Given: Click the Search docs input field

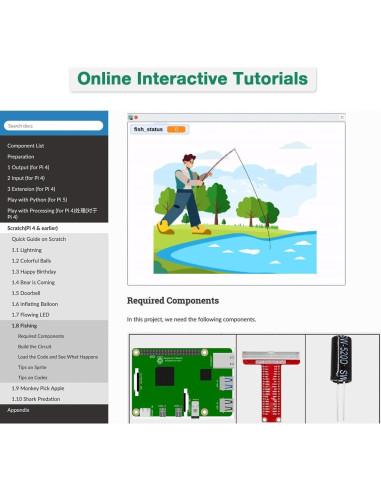Looking at the screenshot, I should click(53, 126).
